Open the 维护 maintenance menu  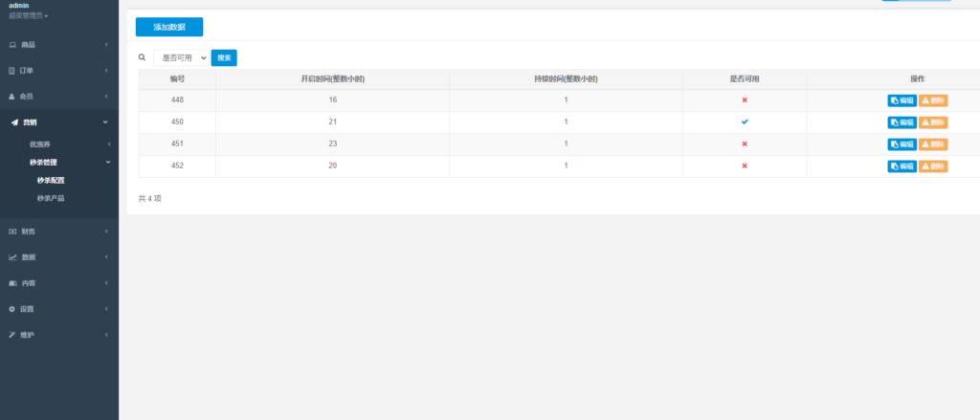click(29, 335)
